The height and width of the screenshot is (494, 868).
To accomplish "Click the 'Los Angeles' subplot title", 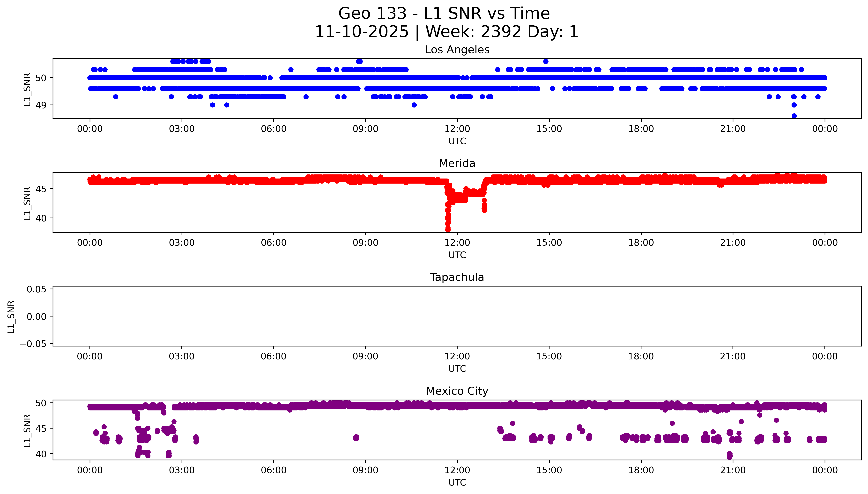I will click(x=457, y=50).
